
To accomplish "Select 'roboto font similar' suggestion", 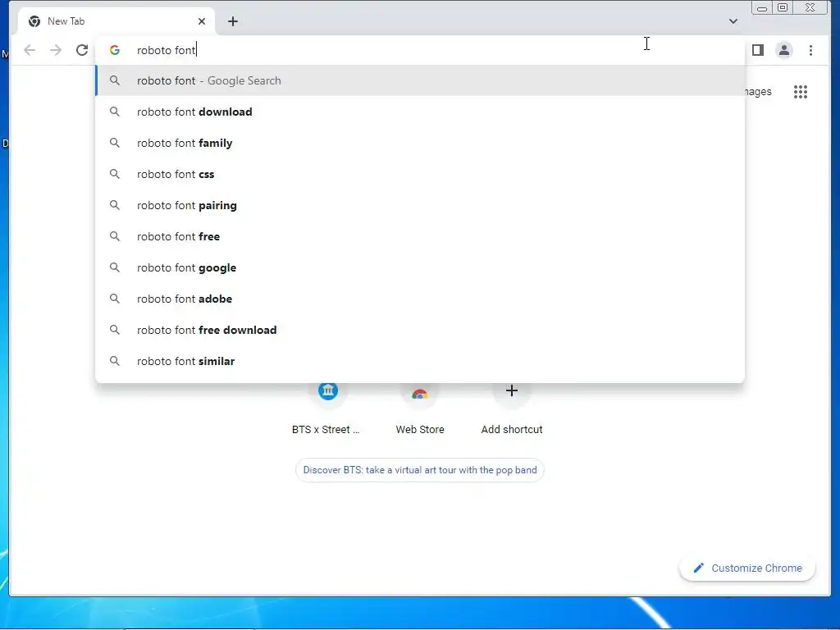I will 420,361.
